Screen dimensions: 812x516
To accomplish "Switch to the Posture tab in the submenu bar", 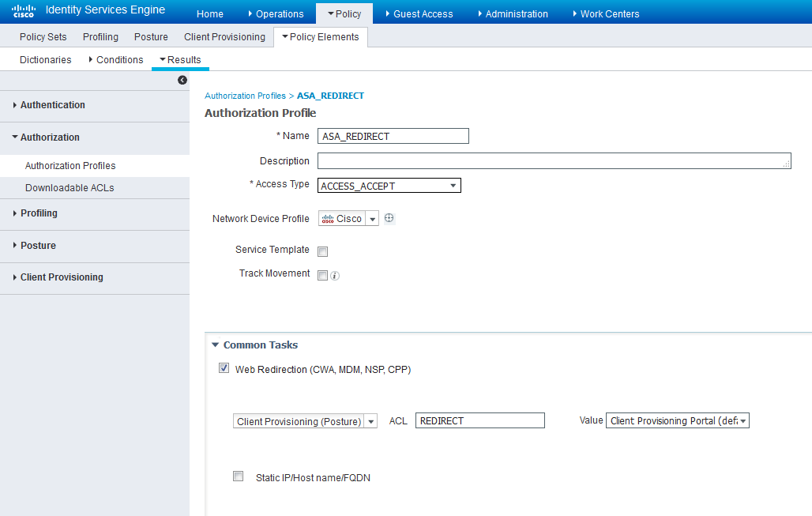I will click(x=151, y=37).
